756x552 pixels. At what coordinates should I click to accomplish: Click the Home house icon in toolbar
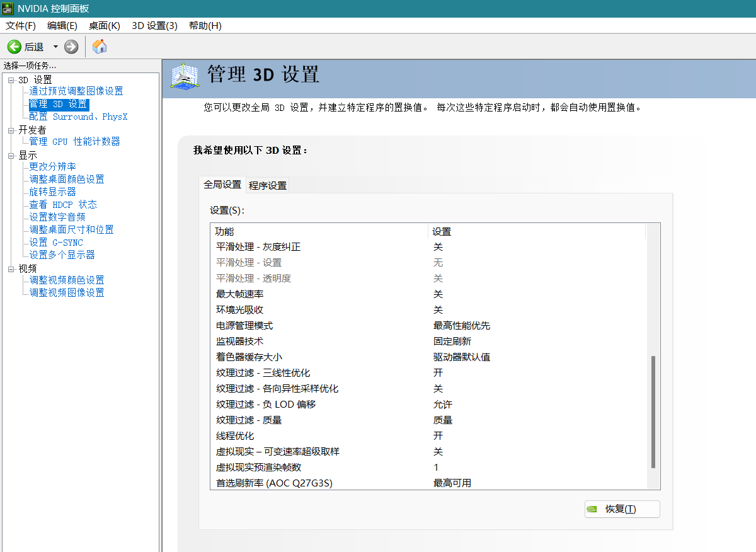click(x=100, y=46)
